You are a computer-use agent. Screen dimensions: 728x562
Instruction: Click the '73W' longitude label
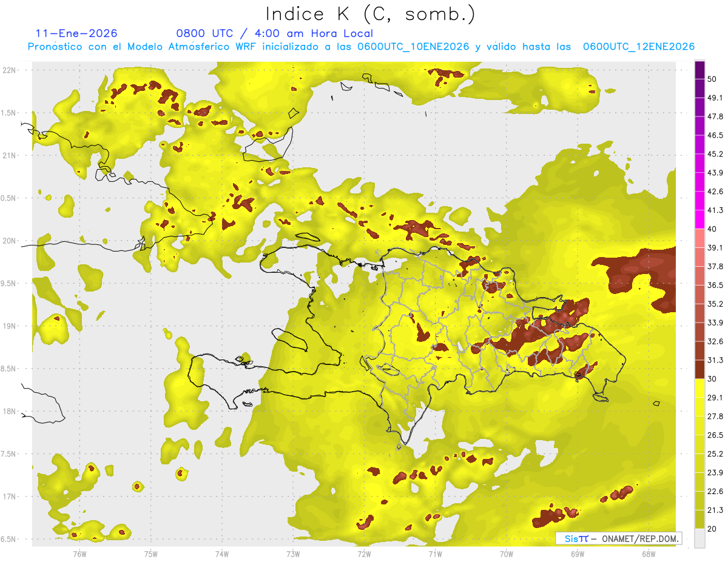(293, 554)
